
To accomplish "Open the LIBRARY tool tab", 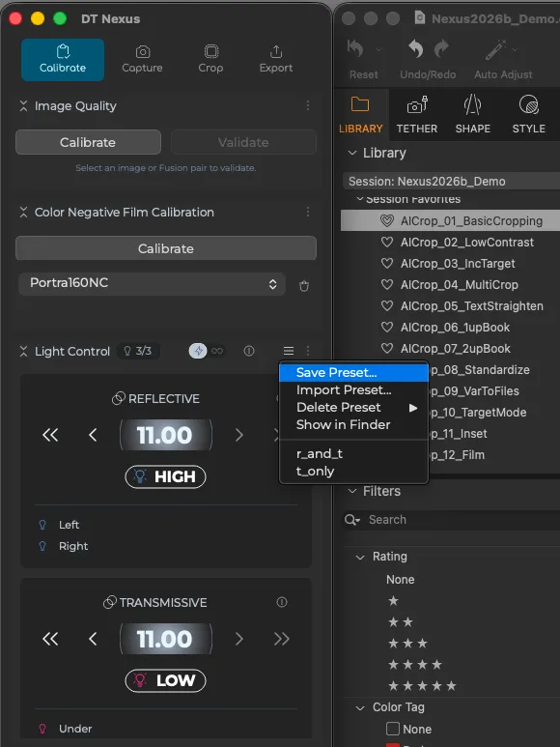I will pyautogui.click(x=361, y=115).
